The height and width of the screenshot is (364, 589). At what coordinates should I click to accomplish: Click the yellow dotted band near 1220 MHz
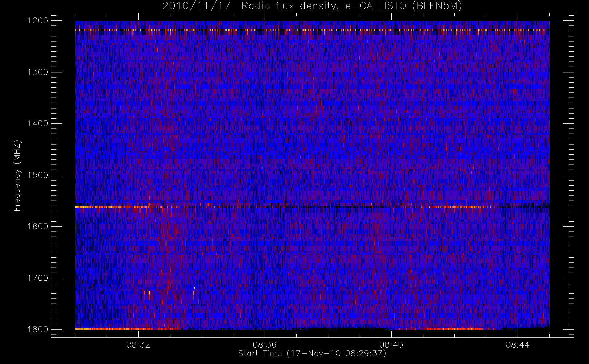[312, 30]
